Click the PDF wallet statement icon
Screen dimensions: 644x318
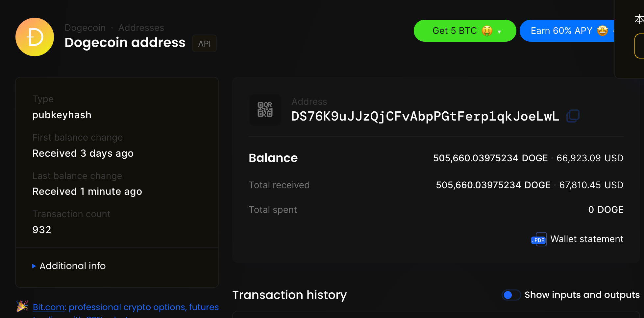[x=539, y=239]
